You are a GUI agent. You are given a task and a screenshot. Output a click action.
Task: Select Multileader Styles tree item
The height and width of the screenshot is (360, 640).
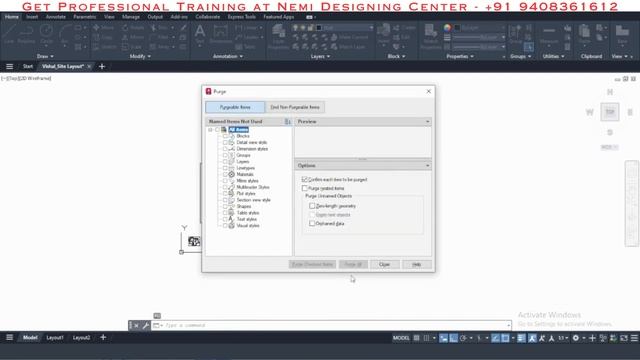click(x=253, y=187)
